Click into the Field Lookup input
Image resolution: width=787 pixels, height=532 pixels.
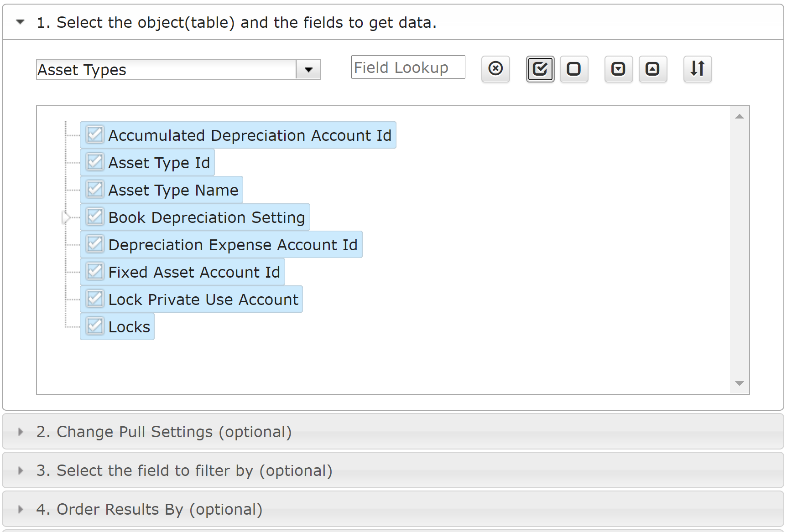click(408, 67)
